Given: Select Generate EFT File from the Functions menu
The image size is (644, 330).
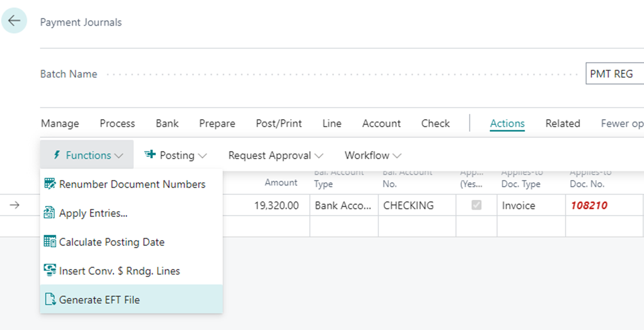Looking at the screenshot, I should pyautogui.click(x=99, y=299).
